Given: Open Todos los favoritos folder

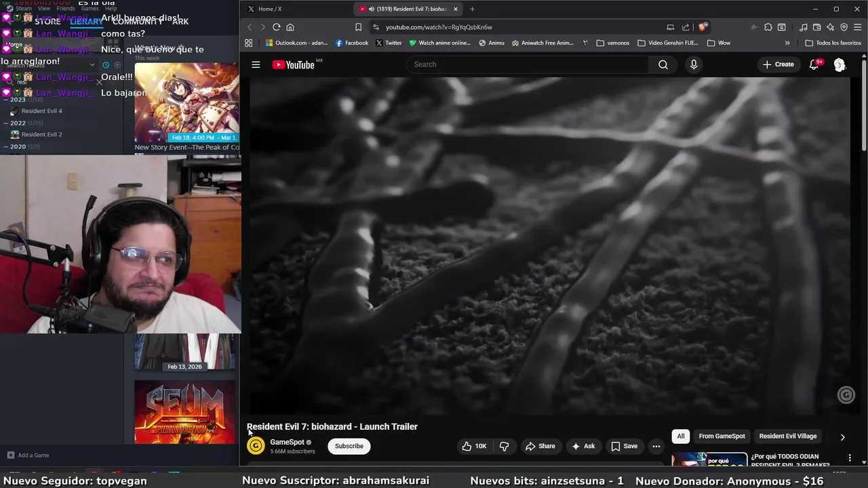Looking at the screenshot, I should 833,43.
